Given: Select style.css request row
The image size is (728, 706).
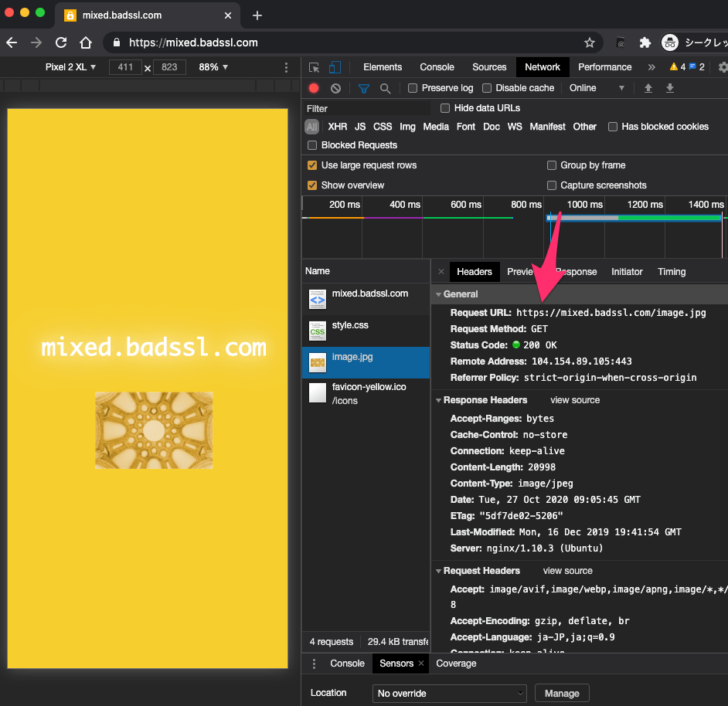Looking at the screenshot, I should tap(366, 331).
